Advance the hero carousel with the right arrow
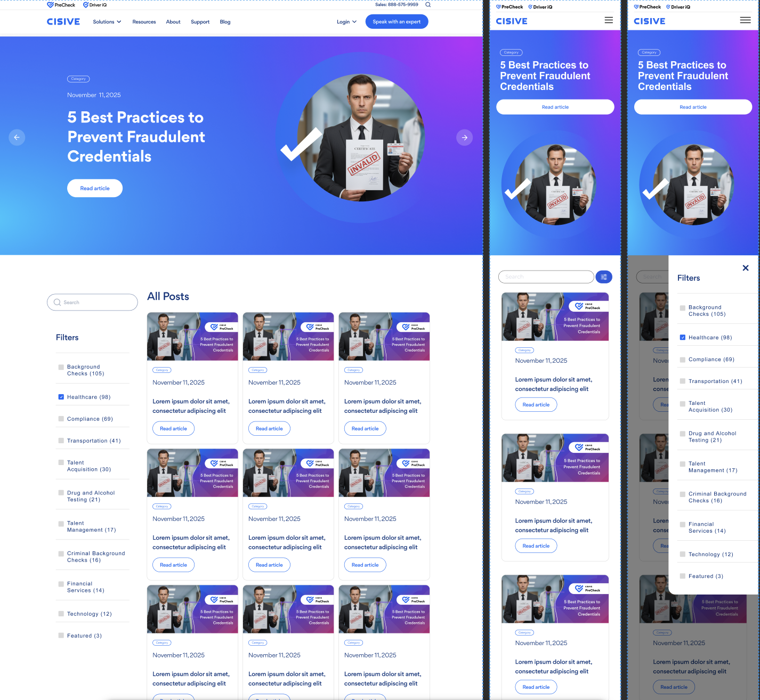Viewport: 760px width, 700px height. [x=465, y=137]
